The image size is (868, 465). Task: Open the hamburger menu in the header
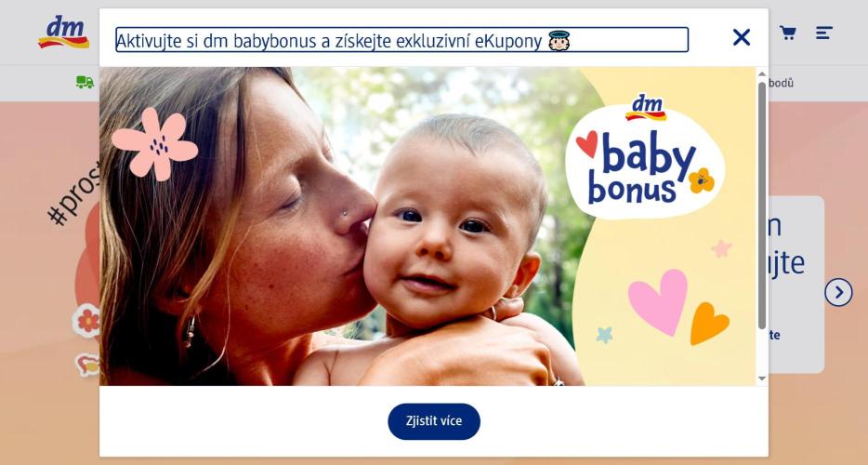click(x=823, y=33)
